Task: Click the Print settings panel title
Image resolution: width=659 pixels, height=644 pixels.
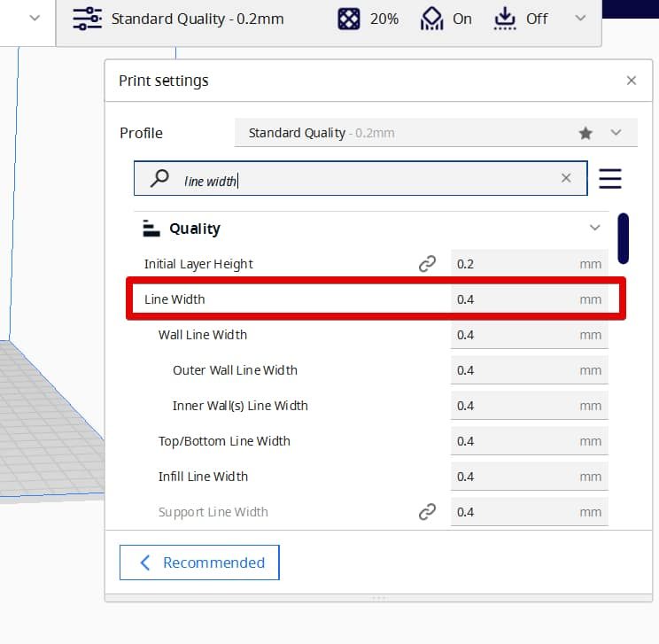Action: pos(164,81)
